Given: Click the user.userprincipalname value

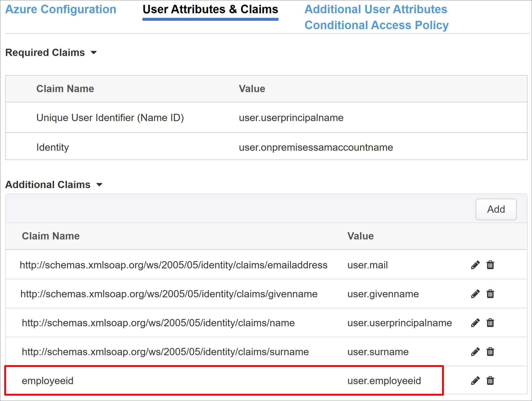Looking at the screenshot, I should [291, 118].
